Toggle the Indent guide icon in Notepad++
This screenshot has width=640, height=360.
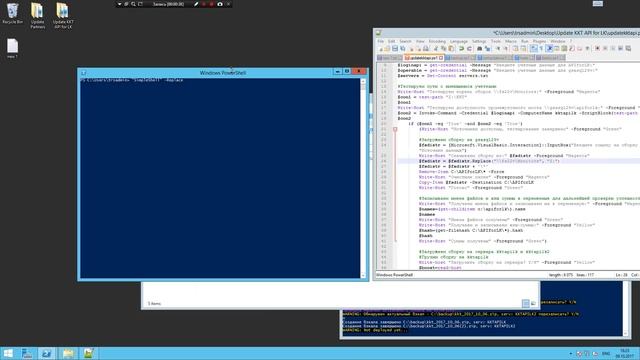point(549,49)
